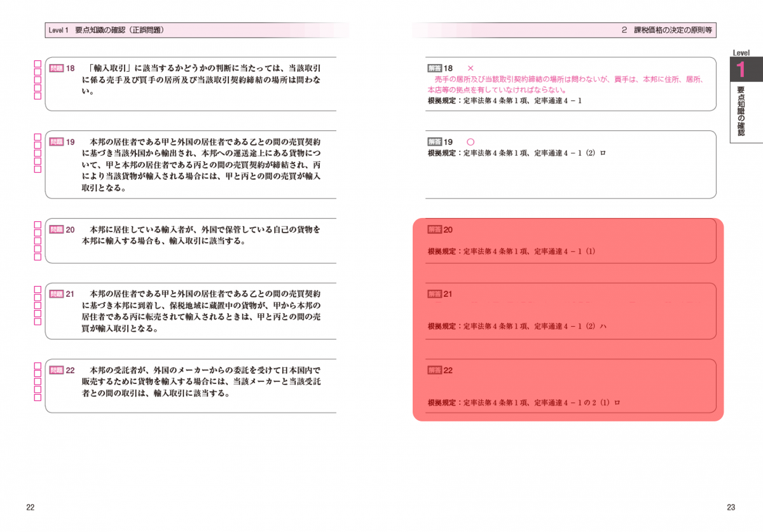Tick the bottom checkbox beside question 18

[38, 96]
